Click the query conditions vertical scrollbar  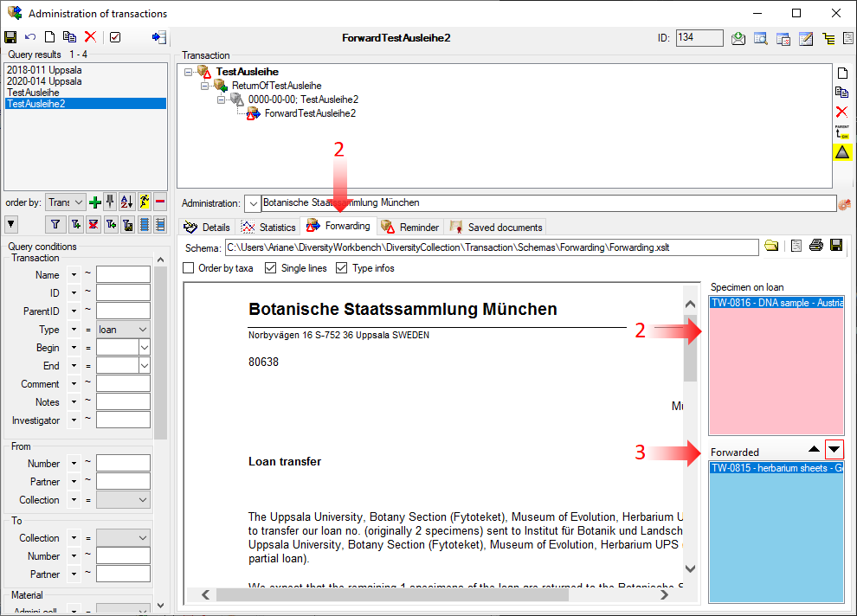(x=160, y=432)
